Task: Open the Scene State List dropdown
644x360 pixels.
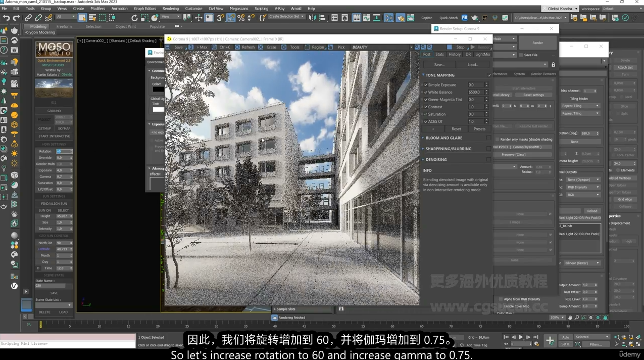Action: [x=54, y=305]
